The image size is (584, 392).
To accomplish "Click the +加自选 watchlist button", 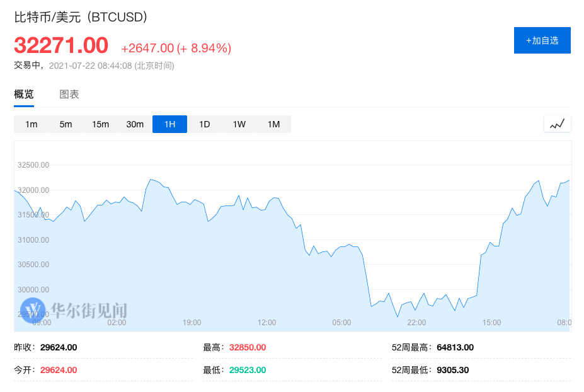I will point(542,40).
